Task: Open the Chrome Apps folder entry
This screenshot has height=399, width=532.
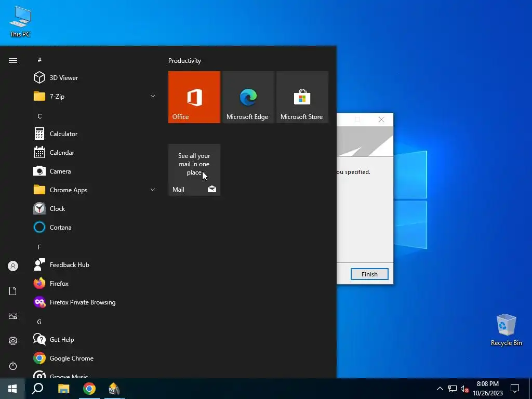Action: coord(95,190)
